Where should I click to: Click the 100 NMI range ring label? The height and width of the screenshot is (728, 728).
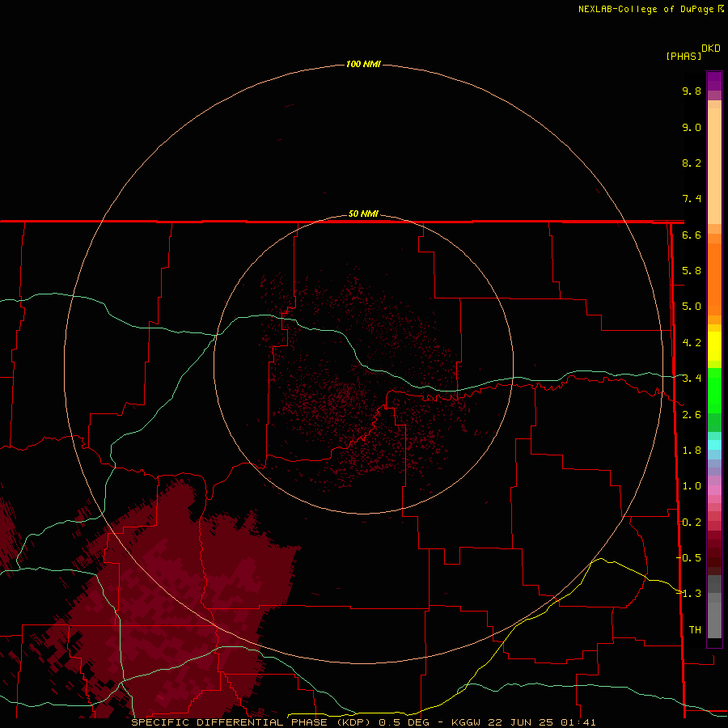[x=363, y=64]
